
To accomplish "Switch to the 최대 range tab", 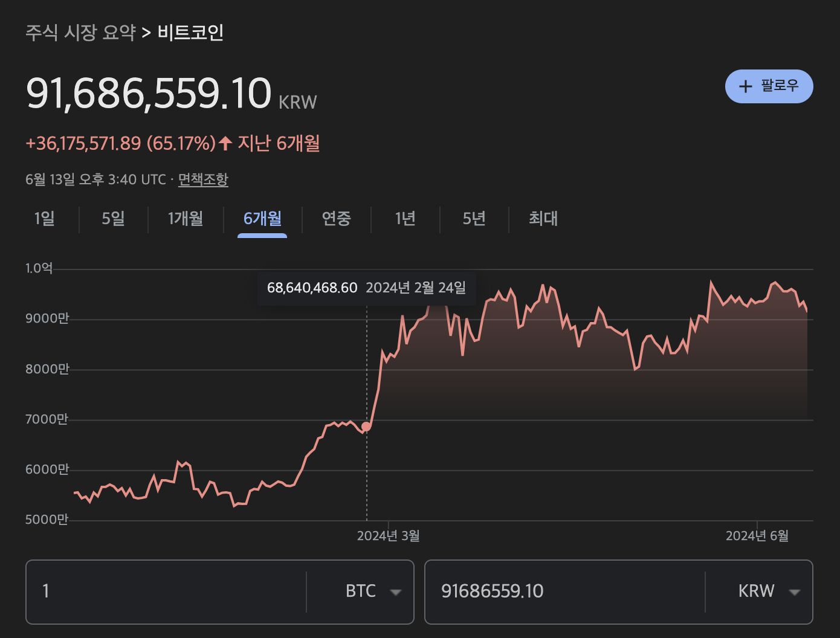I will point(543,219).
